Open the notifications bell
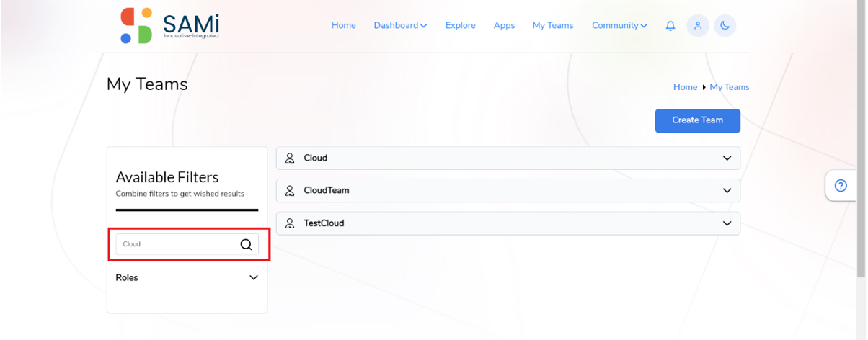 (670, 26)
